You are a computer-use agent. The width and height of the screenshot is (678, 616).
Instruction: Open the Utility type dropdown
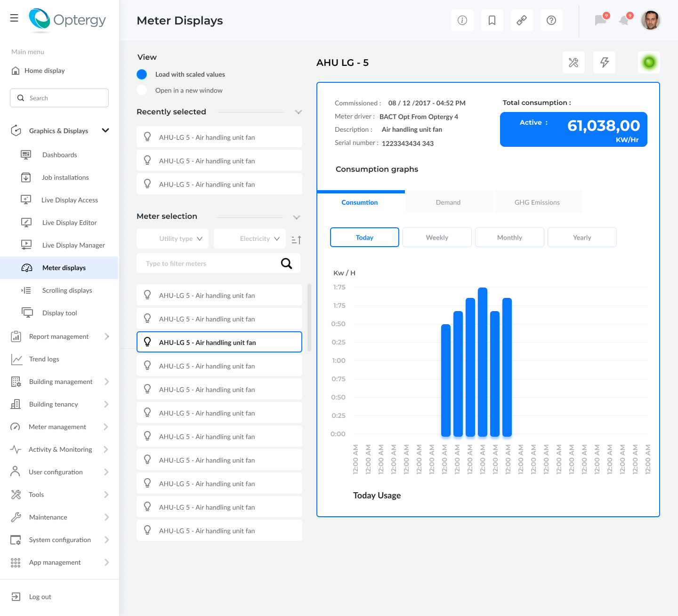pyautogui.click(x=173, y=239)
